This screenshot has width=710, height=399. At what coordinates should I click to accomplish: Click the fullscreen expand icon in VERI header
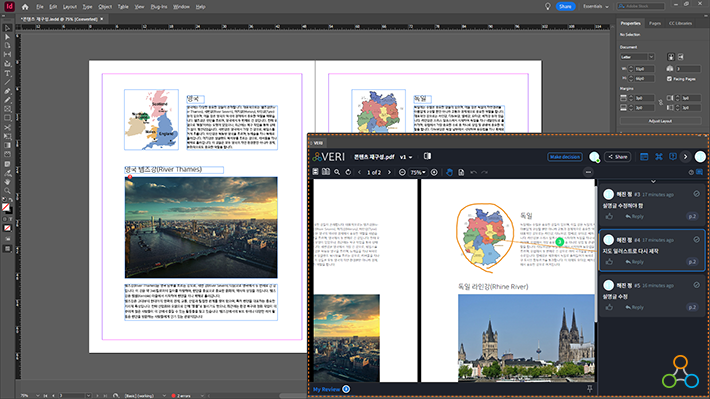(659, 157)
